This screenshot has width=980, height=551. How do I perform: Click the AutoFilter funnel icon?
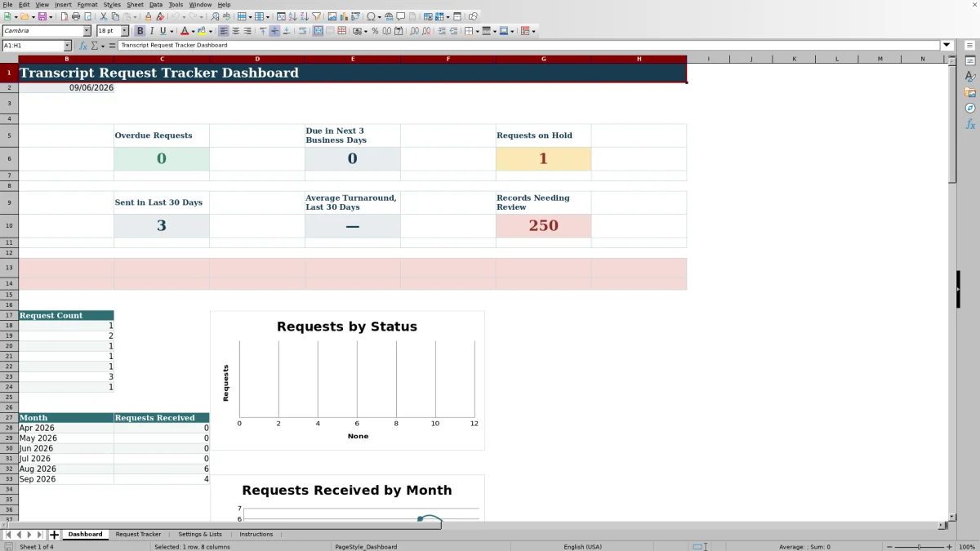tap(316, 16)
